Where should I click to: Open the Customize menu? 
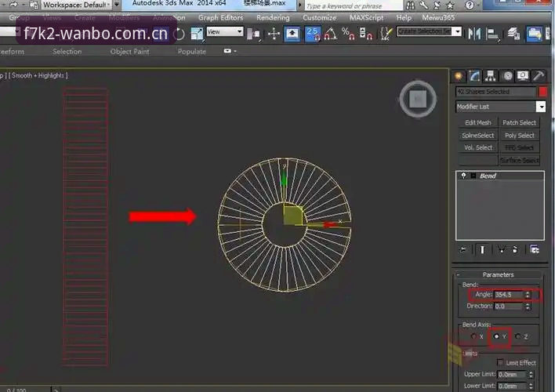coord(319,17)
